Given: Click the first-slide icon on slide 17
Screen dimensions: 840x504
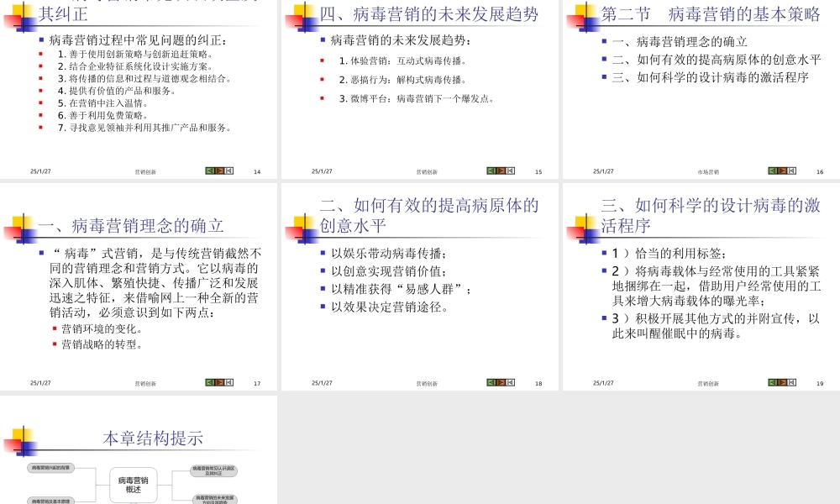Looking at the screenshot, I should 228,381.
